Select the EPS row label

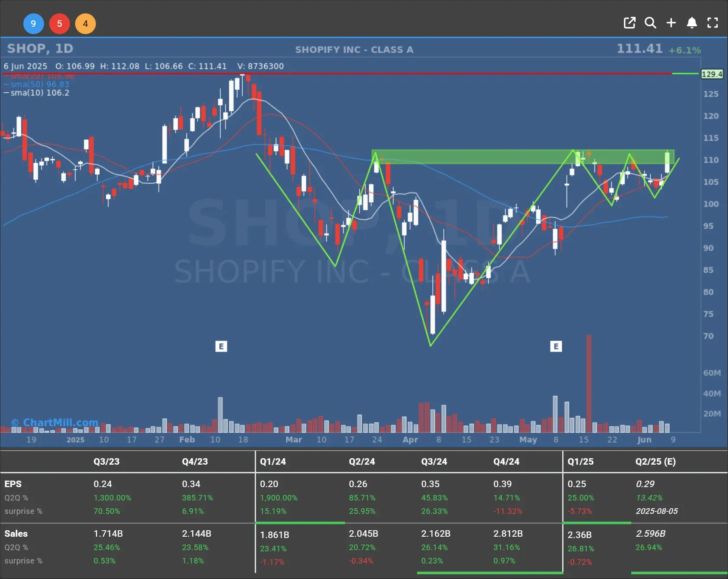(13, 484)
